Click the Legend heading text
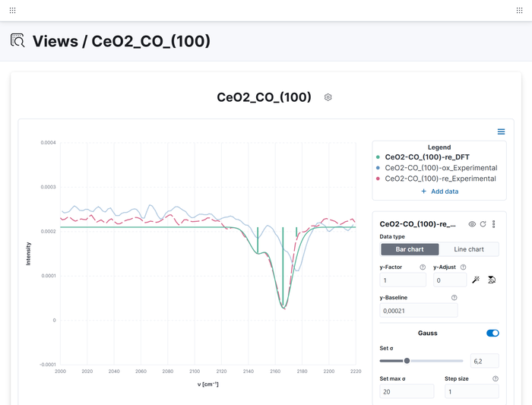The image size is (532, 405). tap(439, 147)
